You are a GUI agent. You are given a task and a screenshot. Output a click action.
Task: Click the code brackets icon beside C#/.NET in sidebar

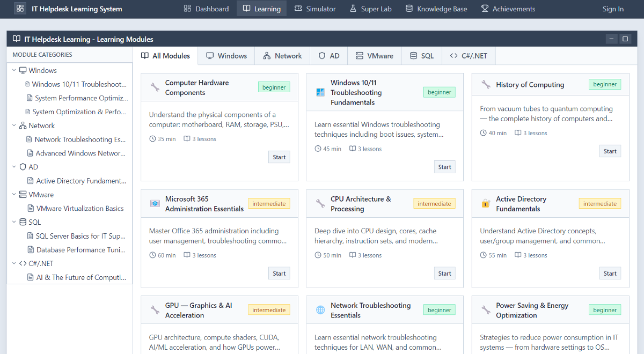coord(23,263)
